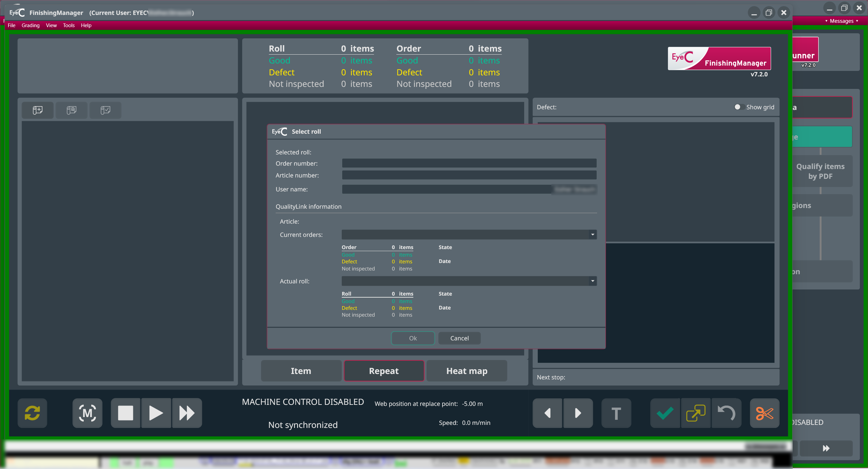
Task: Click the Order number input field
Action: (x=469, y=163)
